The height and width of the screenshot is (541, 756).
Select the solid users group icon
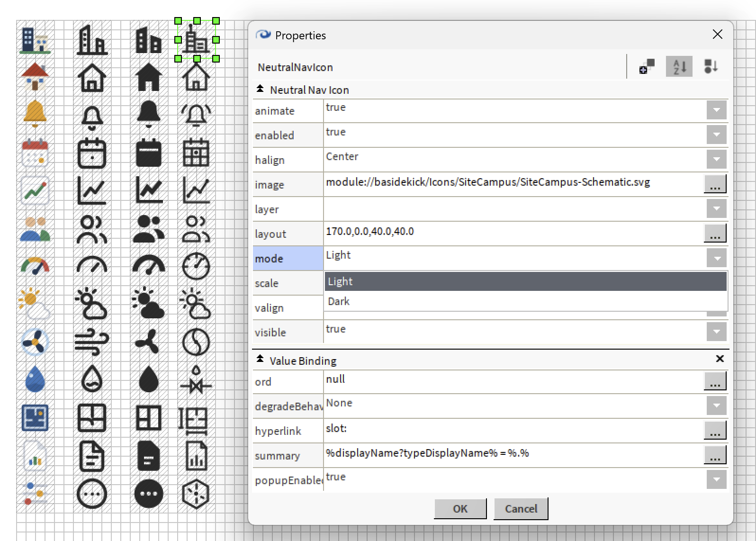coord(149,229)
